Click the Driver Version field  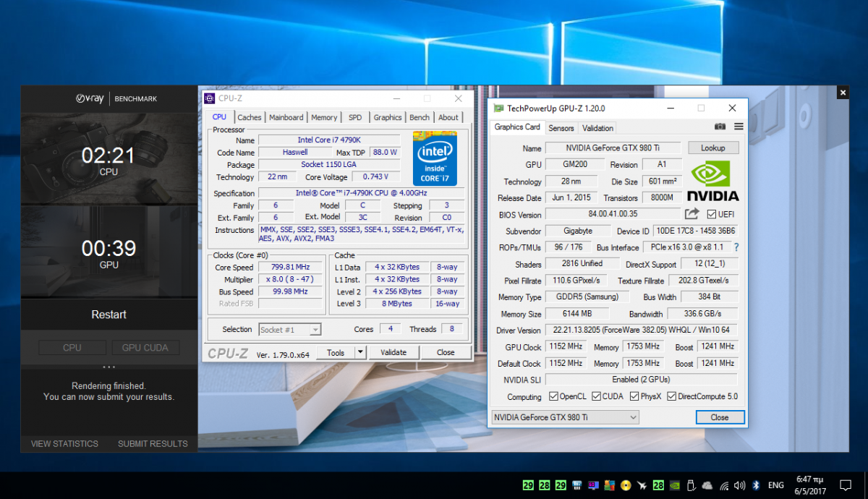click(x=642, y=330)
